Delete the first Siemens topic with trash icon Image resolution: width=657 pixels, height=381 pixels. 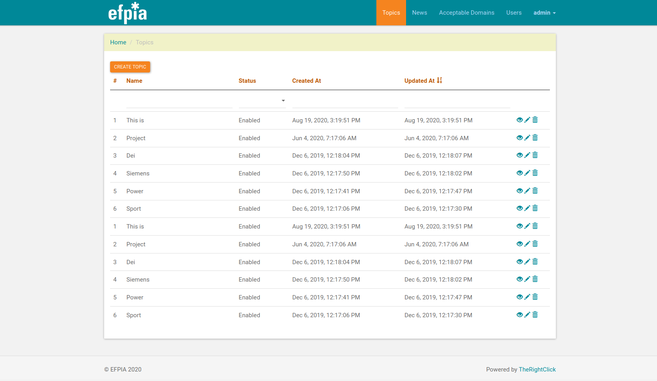point(535,173)
